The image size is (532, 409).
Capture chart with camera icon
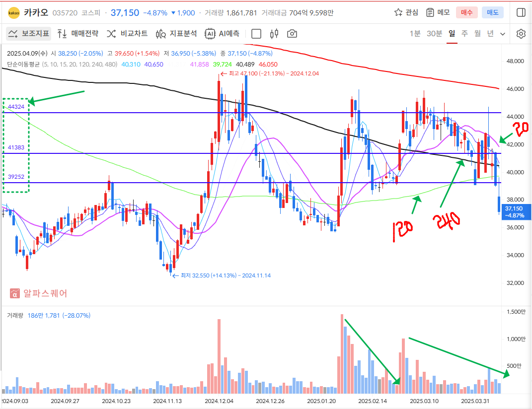(292, 34)
